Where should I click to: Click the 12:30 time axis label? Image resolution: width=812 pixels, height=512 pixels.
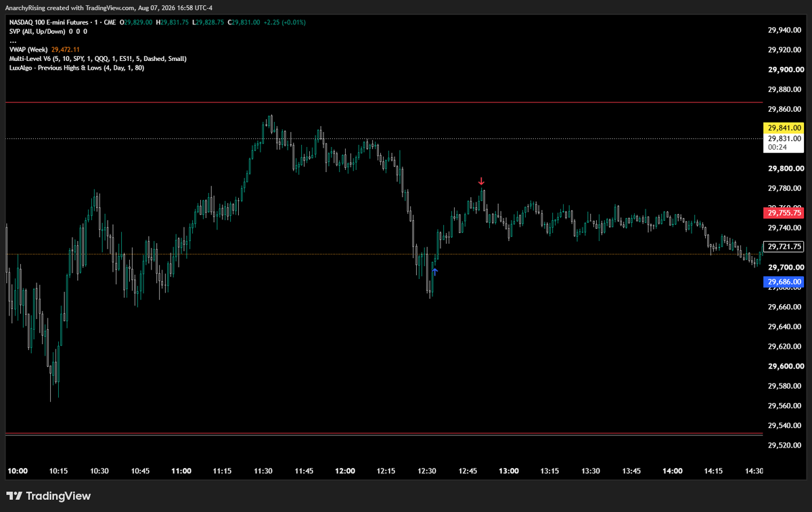coord(427,471)
